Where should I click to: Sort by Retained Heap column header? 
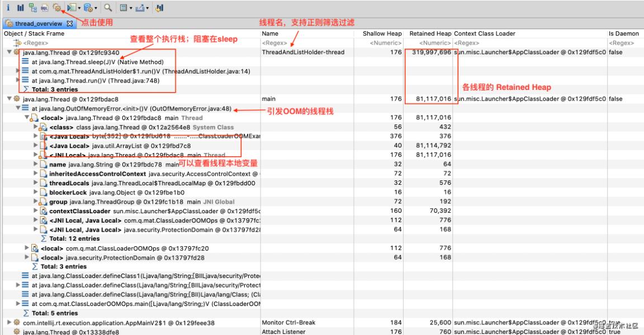(x=429, y=33)
